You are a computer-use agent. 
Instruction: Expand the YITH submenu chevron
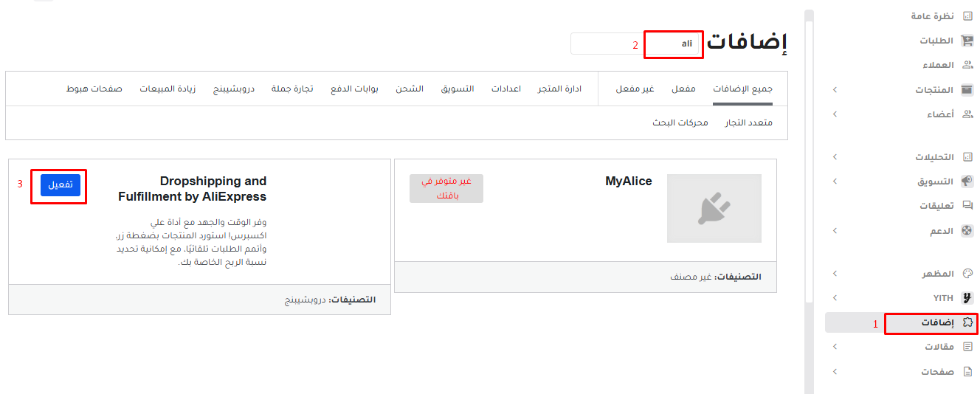(x=835, y=297)
